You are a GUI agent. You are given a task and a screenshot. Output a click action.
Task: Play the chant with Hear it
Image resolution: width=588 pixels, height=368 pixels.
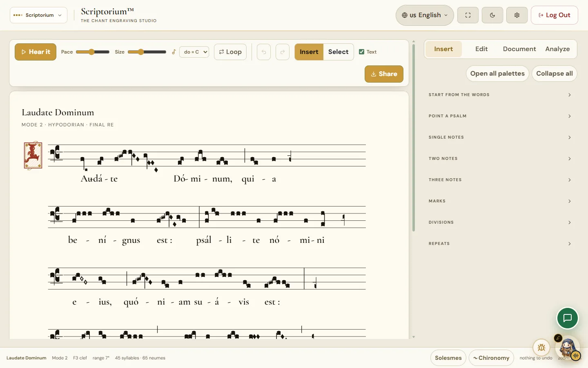(x=36, y=52)
